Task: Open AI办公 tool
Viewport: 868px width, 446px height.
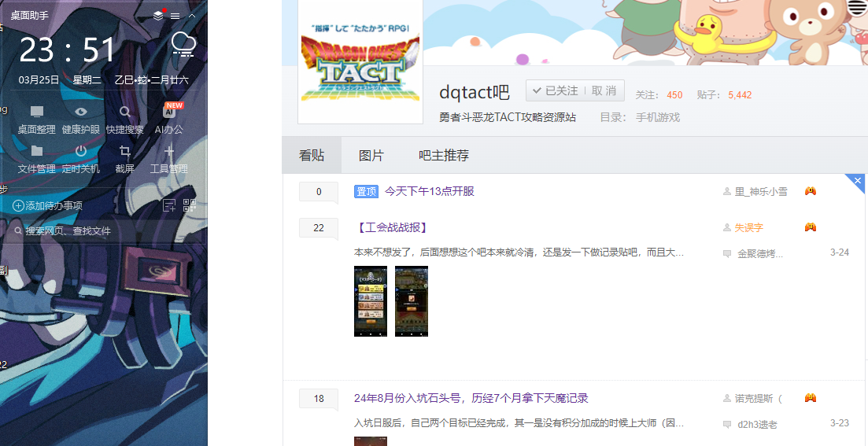Action: click(x=169, y=120)
